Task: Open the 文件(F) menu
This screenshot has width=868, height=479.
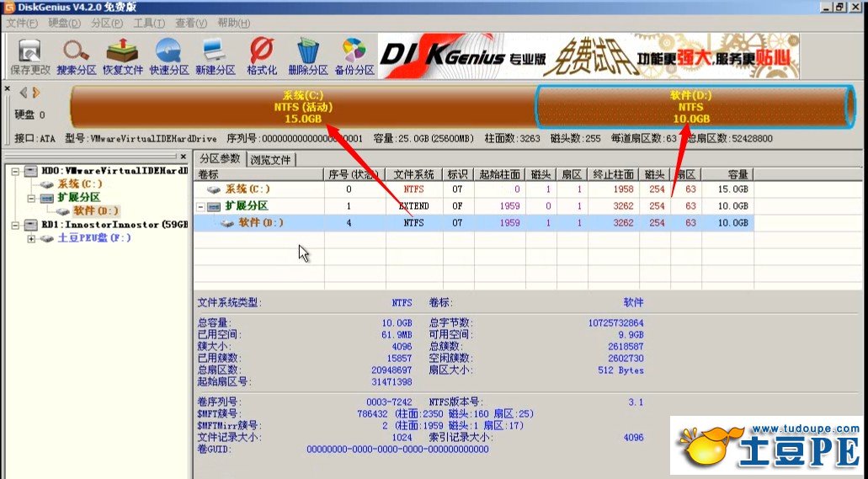Action: [22, 24]
